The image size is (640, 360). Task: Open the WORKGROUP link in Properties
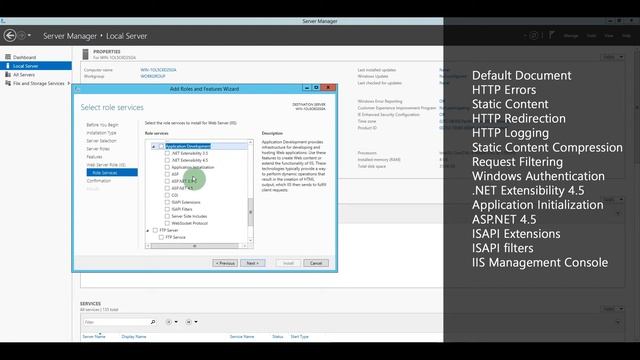tap(153, 76)
